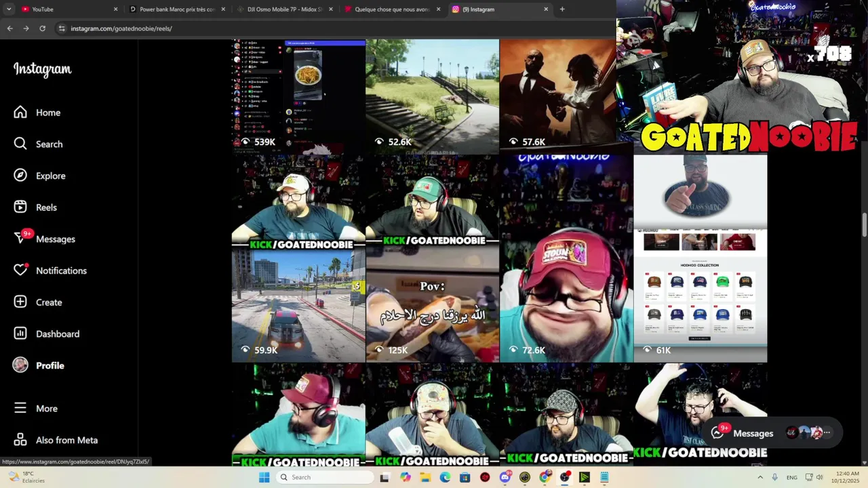Open Instagram Search from the sidebar
The width and height of the screenshot is (868, 488).
[20, 144]
